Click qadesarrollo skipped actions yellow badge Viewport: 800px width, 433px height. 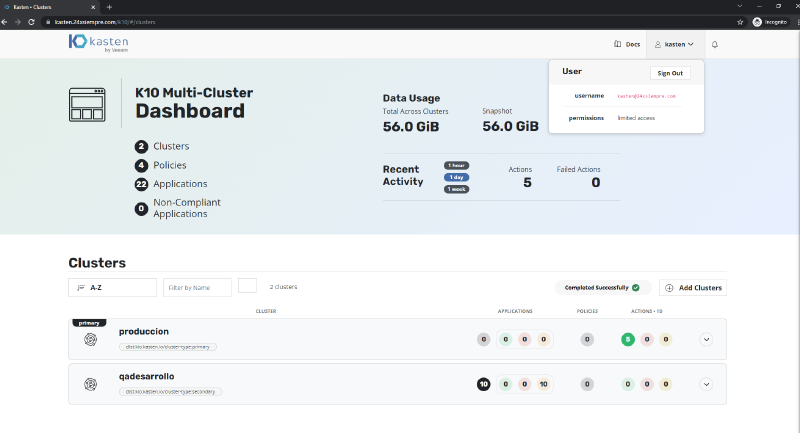[x=666, y=384]
